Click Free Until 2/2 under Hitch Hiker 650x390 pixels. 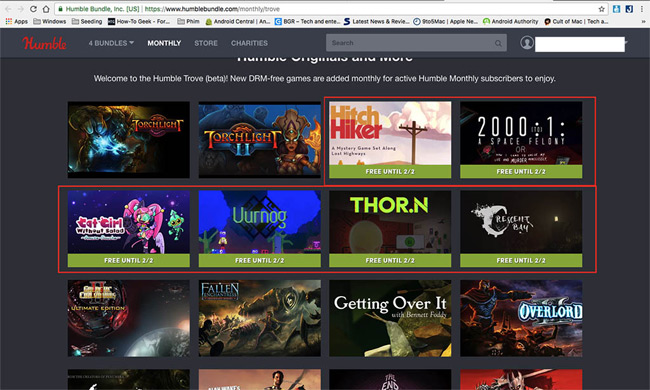tap(390, 172)
